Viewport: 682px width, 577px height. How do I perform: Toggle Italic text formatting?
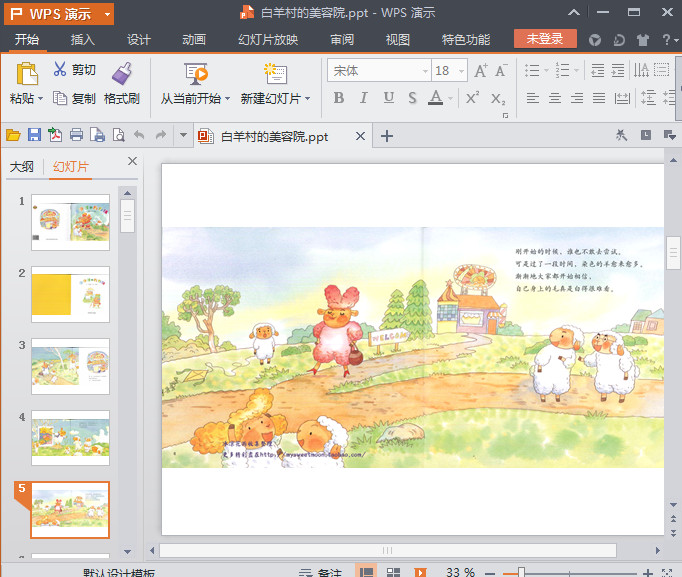(362, 98)
